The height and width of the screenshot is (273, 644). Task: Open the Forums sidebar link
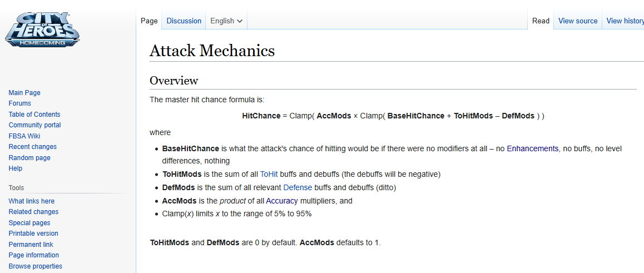pos(20,103)
